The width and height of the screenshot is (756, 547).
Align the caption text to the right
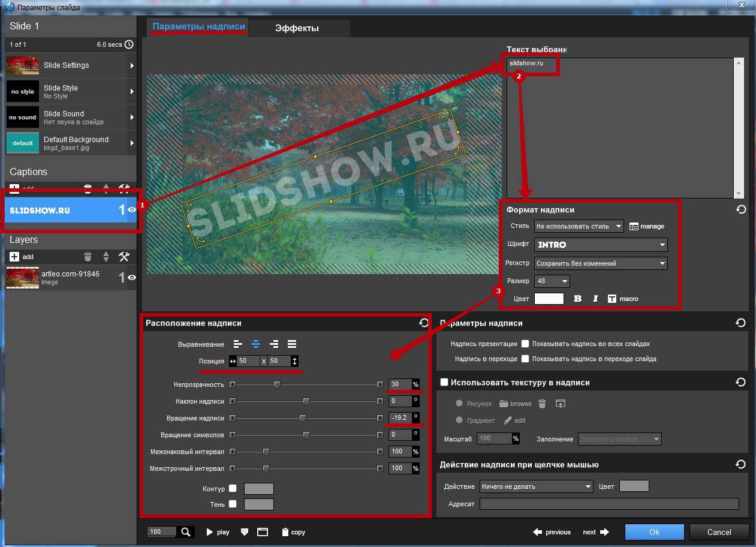tap(274, 344)
